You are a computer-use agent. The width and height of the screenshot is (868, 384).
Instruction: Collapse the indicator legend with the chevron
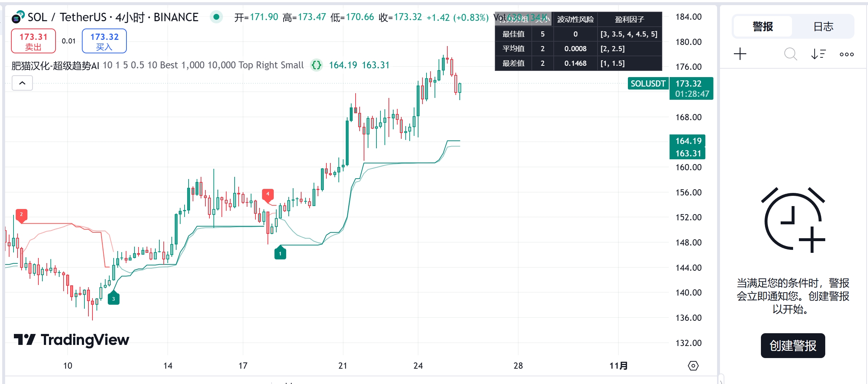pos(22,83)
